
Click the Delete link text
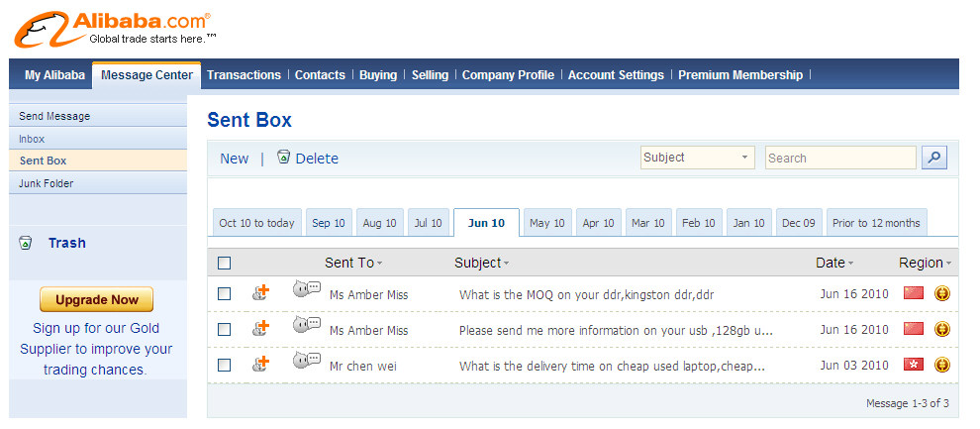pos(317,159)
